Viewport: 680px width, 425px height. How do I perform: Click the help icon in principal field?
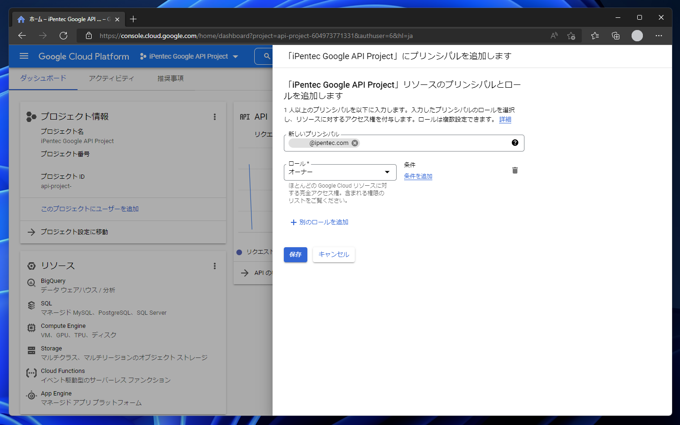(515, 143)
